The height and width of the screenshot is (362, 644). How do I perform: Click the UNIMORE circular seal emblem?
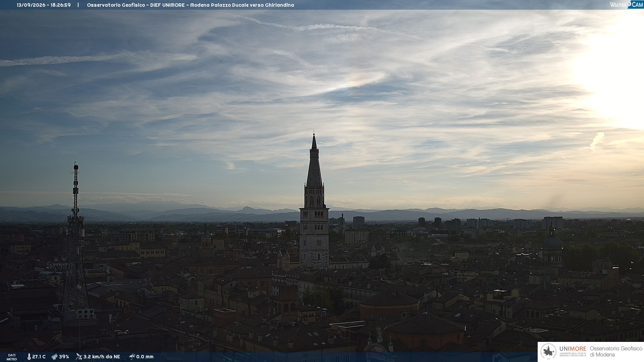coord(548,352)
